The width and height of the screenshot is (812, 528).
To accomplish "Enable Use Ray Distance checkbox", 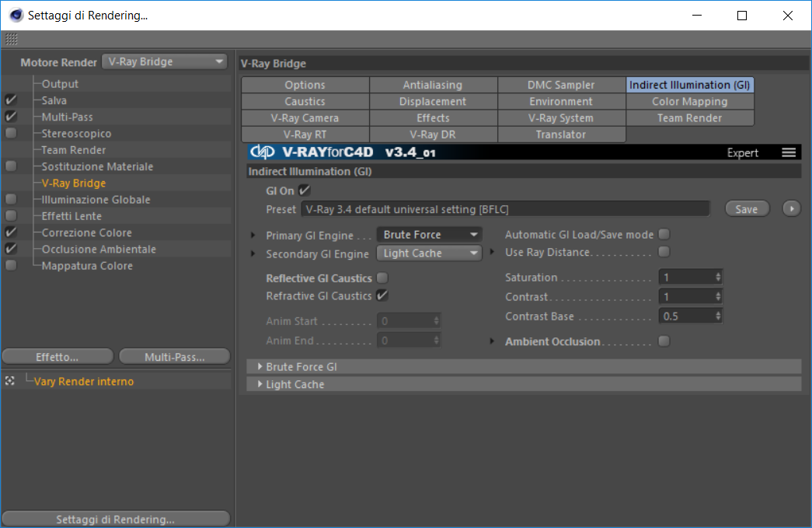I will (x=664, y=252).
